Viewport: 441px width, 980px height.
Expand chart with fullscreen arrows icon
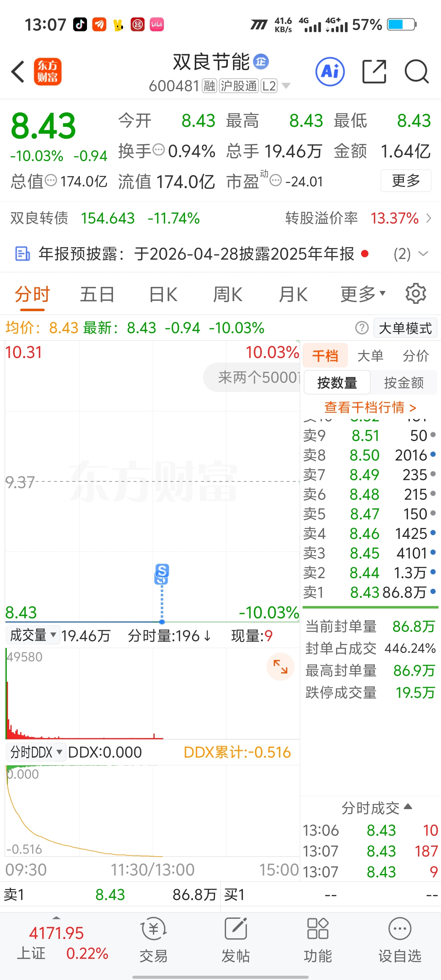point(281,667)
